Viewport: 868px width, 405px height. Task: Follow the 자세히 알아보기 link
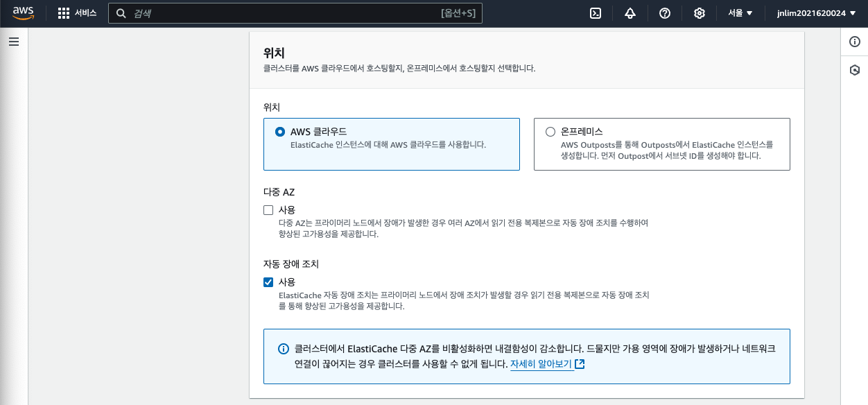click(x=541, y=364)
